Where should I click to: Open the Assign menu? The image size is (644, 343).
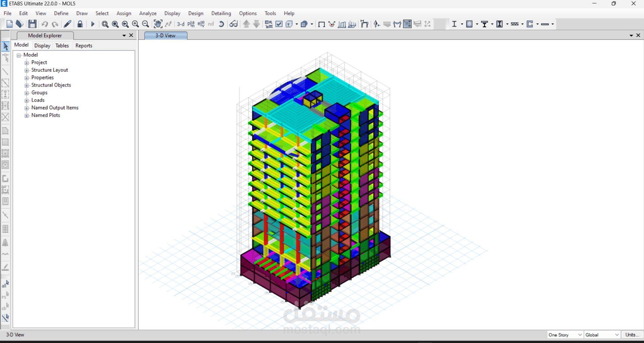pyautogui.click(x=124, y=13)
